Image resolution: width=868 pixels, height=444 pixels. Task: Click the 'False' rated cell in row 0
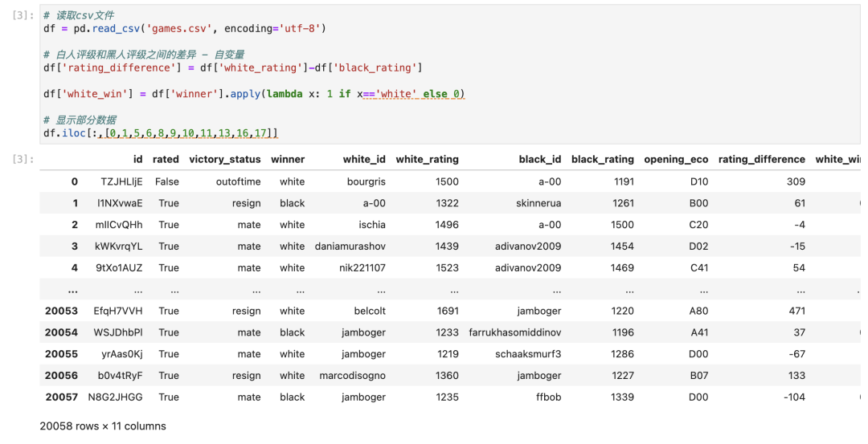167,181
